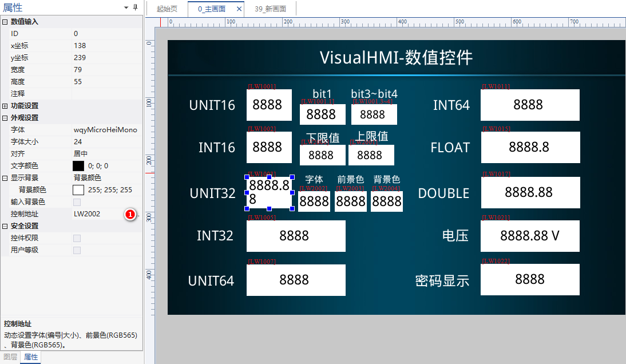Click the black 文字颜色 color swatch
The height and width of the screenshot is (364, 626).
coord(78,166)
